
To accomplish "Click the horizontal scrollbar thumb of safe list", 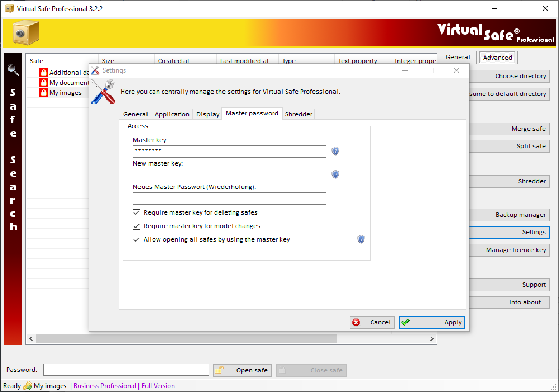I will 186,339.
